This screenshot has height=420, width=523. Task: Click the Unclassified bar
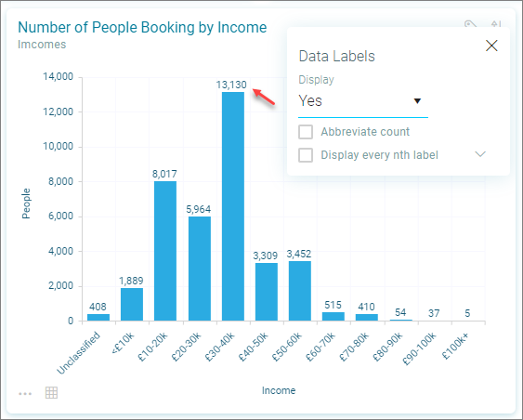tap(98, 317)
